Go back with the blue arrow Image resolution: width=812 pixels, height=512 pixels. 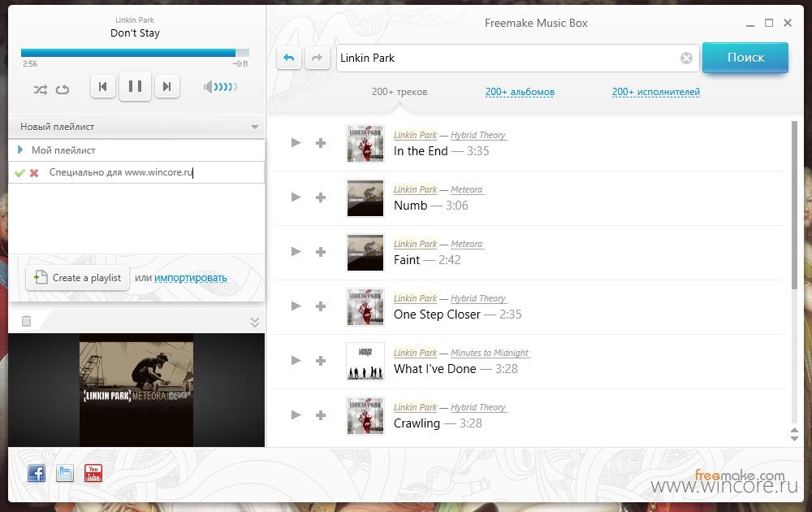289,58
